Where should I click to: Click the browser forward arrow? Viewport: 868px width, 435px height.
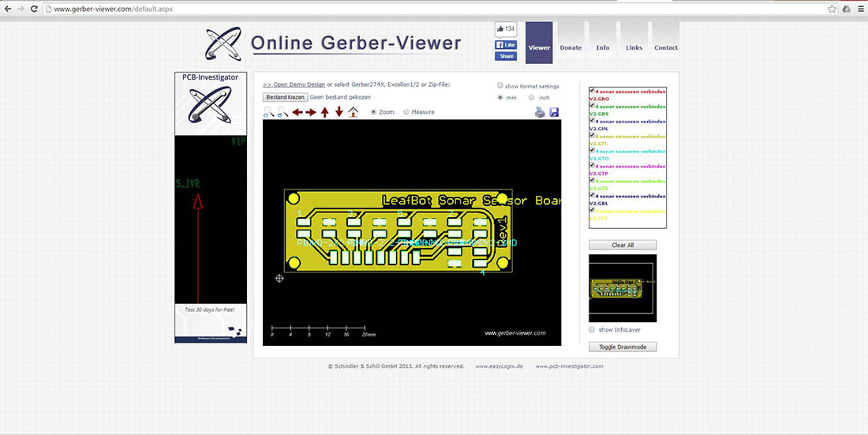pyautogui.click(x=21, y=9)
